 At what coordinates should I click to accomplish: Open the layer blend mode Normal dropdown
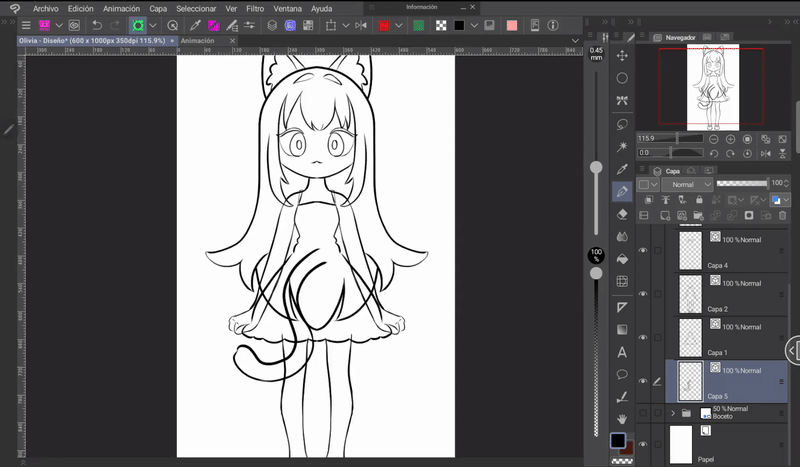(x=688, y=185)
